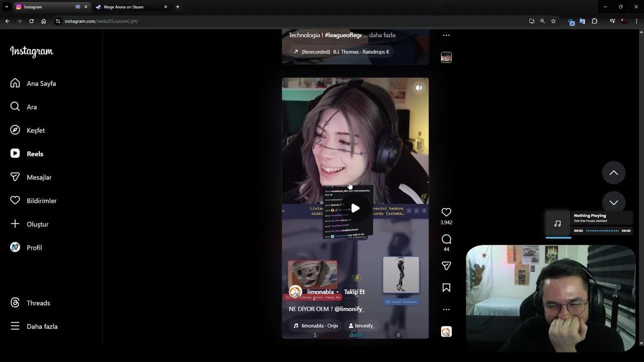Play the paused reel video
This screenshot has width=644, height=362.
(355, 208)
